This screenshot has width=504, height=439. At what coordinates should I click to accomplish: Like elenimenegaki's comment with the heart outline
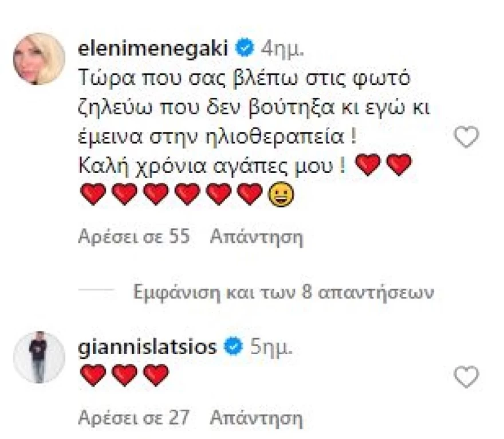(x=466, y=136)
